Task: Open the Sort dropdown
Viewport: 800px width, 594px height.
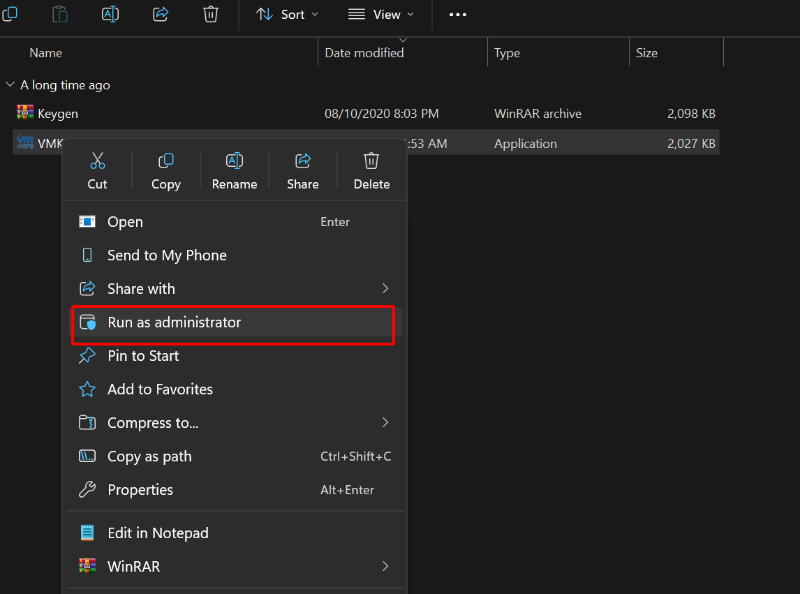Action: coord(287,14)
